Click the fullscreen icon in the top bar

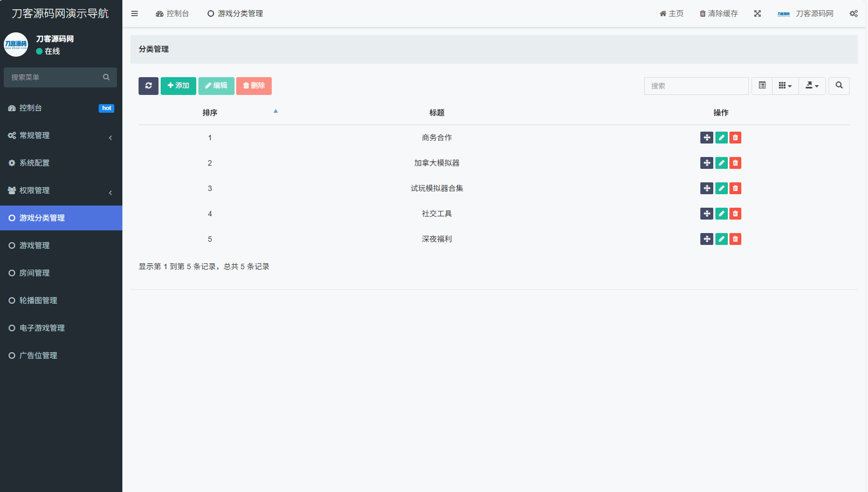point(757,13)
